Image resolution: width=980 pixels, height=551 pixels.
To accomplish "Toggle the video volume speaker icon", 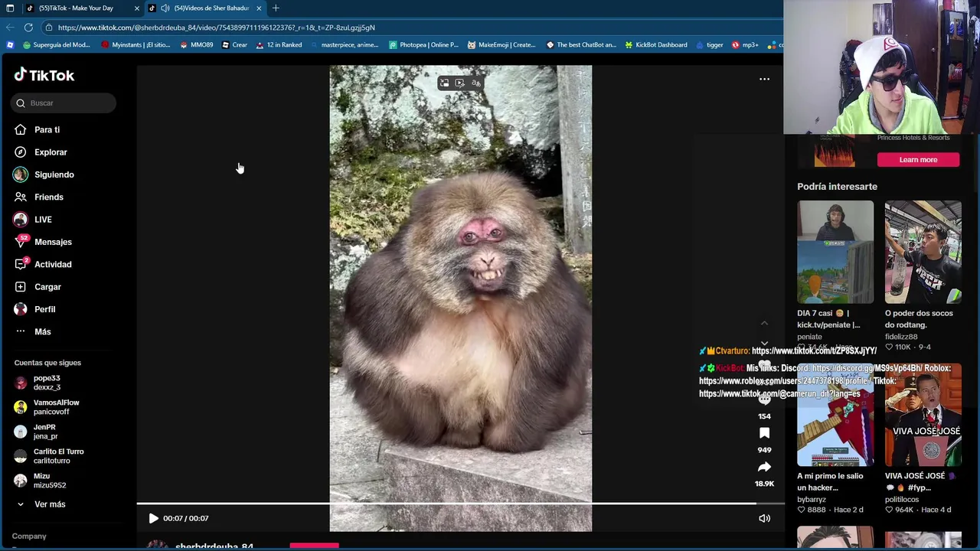I will [764, 518].
